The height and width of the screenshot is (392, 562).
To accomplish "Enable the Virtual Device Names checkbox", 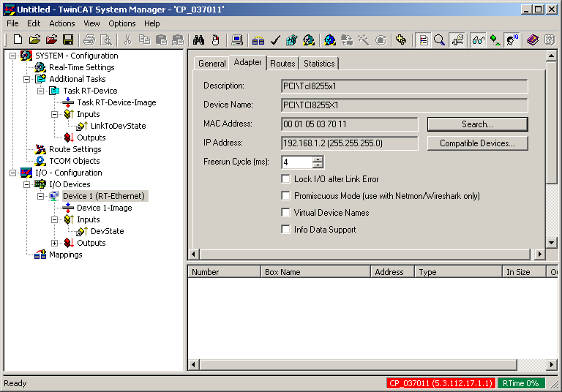I will point(285,212).
